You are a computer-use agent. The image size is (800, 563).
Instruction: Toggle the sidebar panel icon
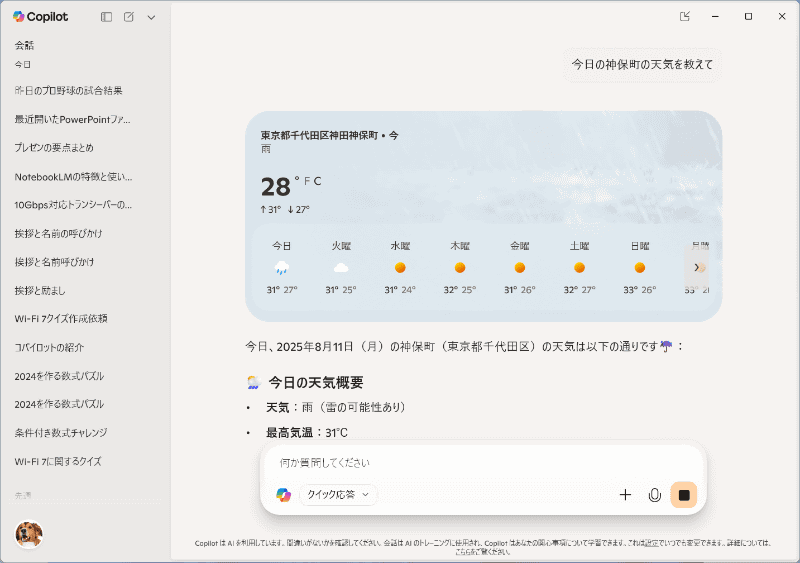coord(106,17)
